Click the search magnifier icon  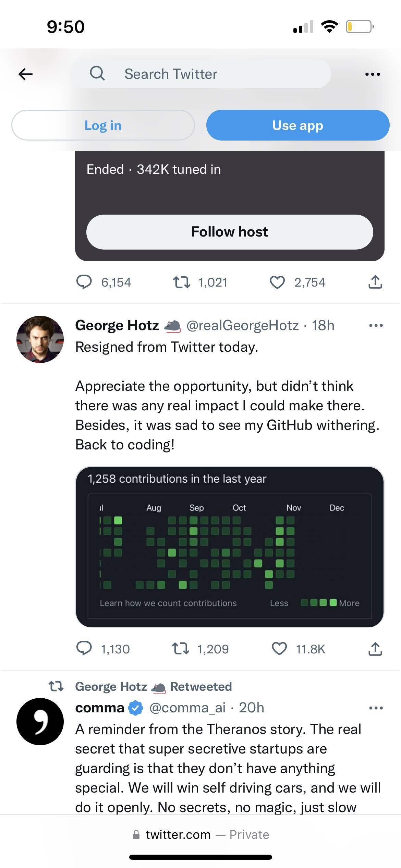tap(97, 74)
